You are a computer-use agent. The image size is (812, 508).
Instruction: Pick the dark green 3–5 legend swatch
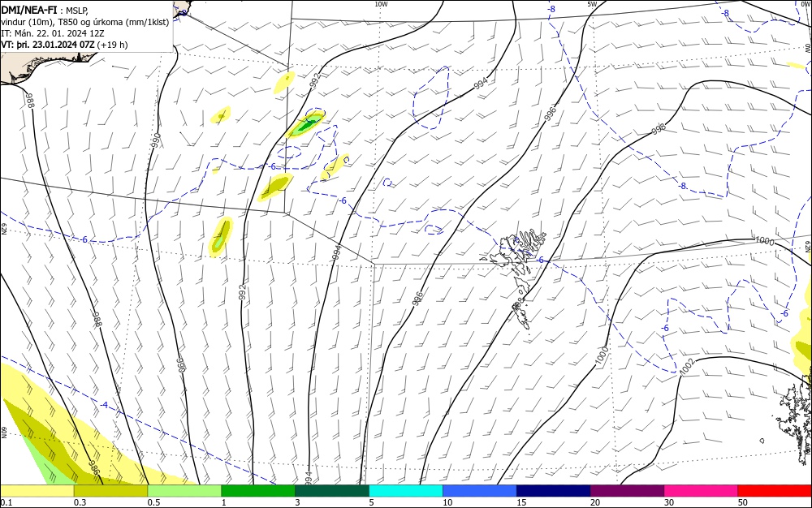coord(332,491)
